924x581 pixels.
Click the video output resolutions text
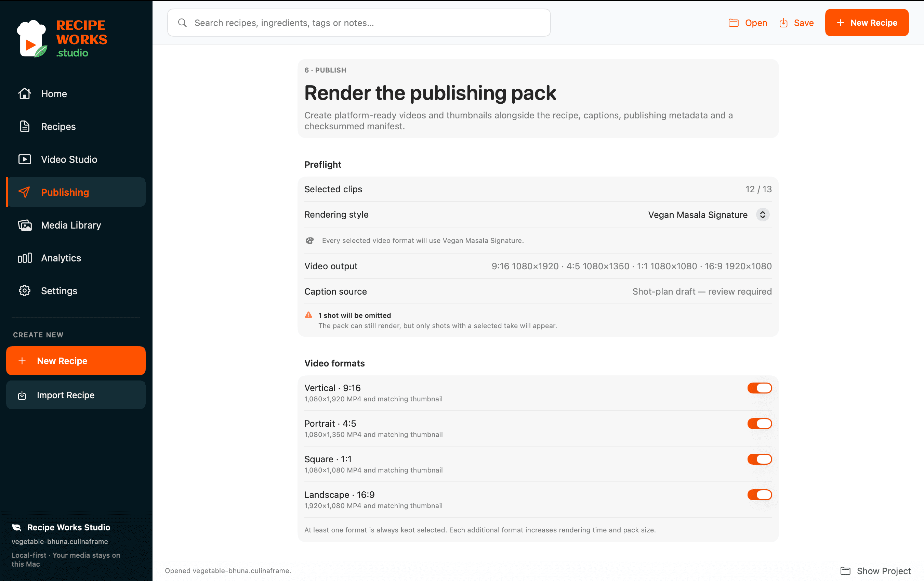(x=631, y=266)
